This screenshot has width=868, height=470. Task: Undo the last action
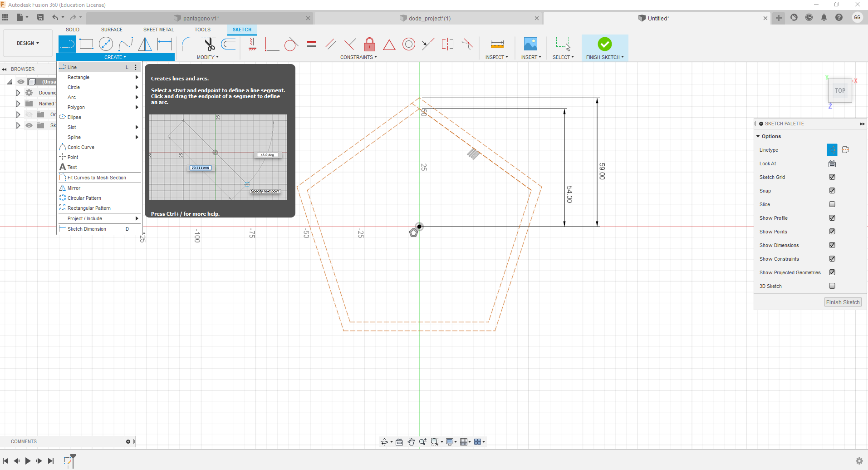55,17
